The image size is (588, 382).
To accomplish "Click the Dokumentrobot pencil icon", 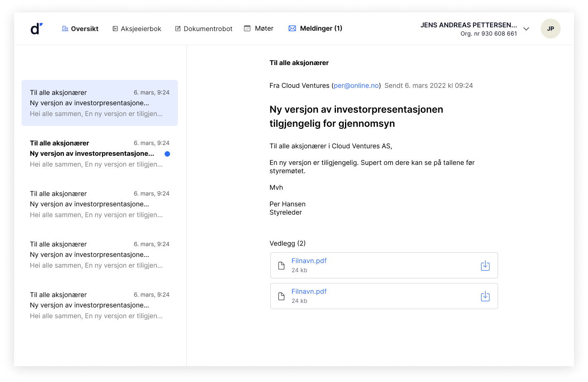I will click(x=178, y=29).
